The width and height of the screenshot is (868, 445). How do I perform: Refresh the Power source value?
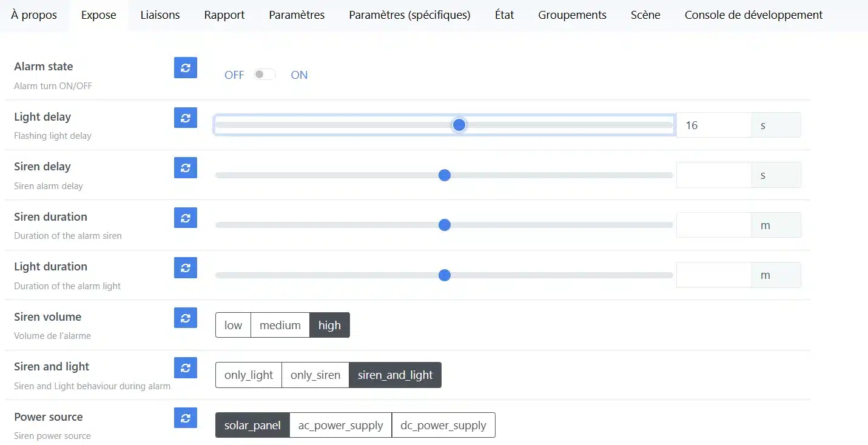pyautogui.click(x=186, y=418)
